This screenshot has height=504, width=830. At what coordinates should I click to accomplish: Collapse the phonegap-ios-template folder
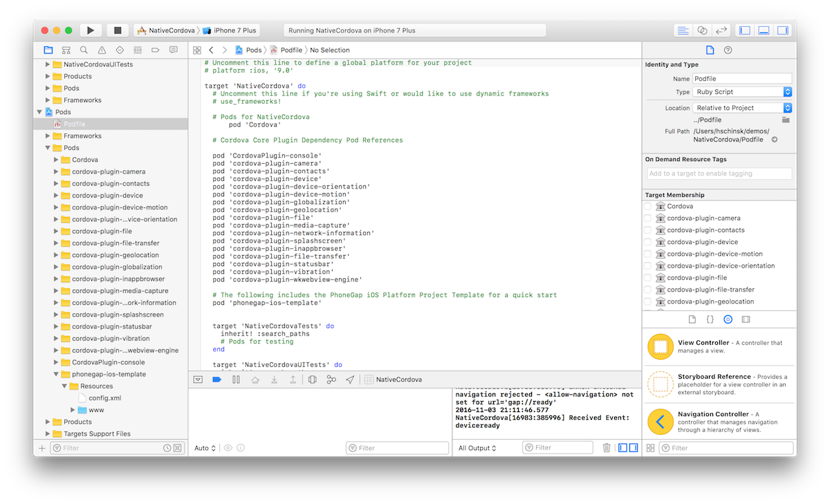[56, 374]
